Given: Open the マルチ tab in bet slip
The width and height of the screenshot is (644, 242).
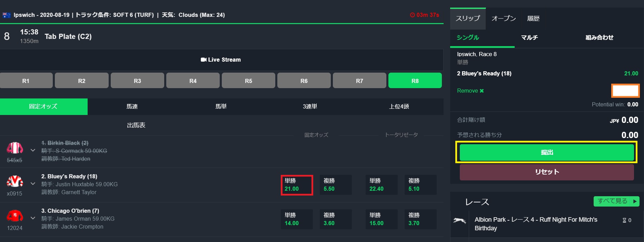Looking at the screenshot, I should click(x=529, y=38).
